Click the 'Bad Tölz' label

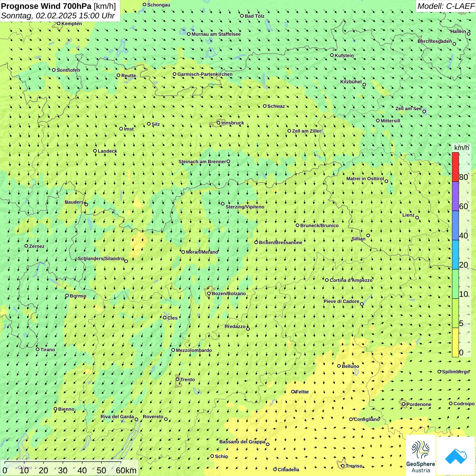[x=255, y=16]
